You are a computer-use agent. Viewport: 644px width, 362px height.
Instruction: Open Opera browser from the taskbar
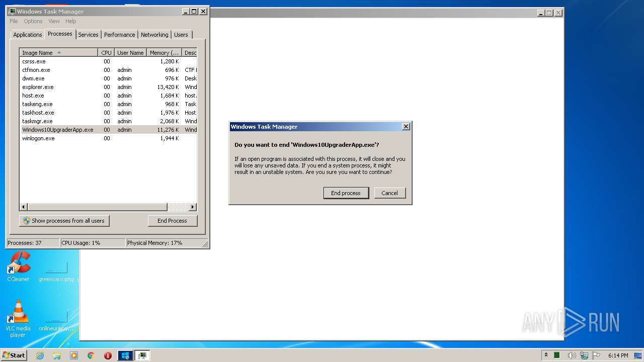tap(108, 355)
